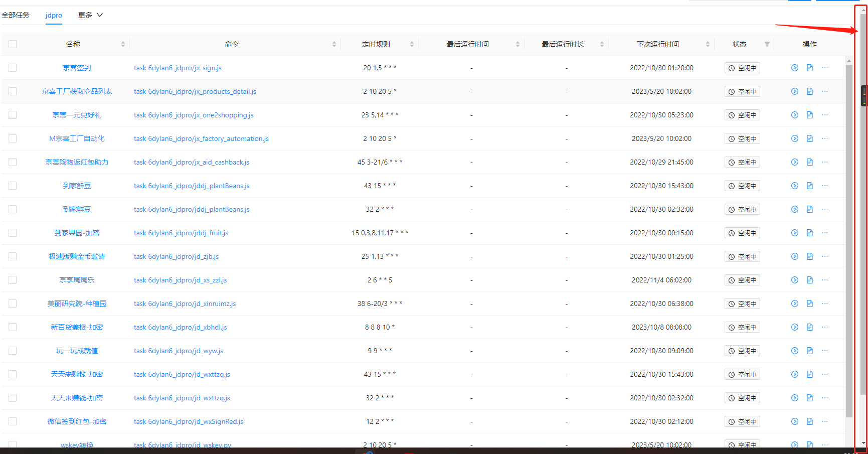This screenshot has width=868, height=454.
Task: Switch to jdpro tab
Action: [54, 15]
